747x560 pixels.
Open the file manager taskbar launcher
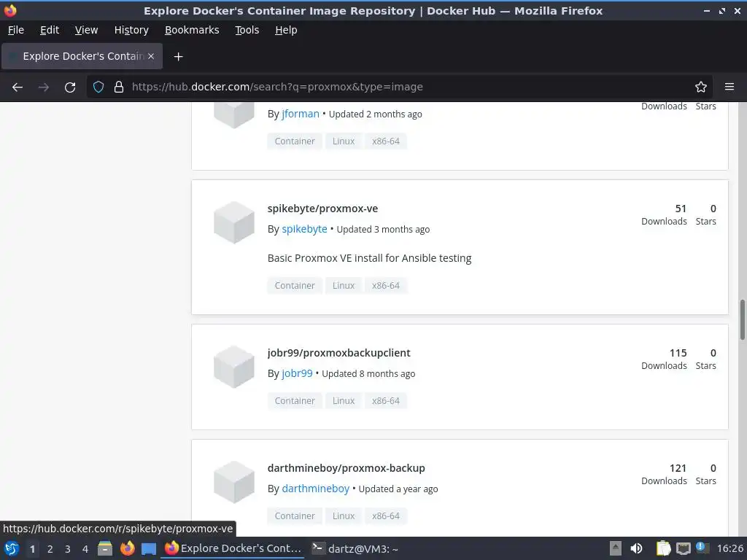click(105, 548)
